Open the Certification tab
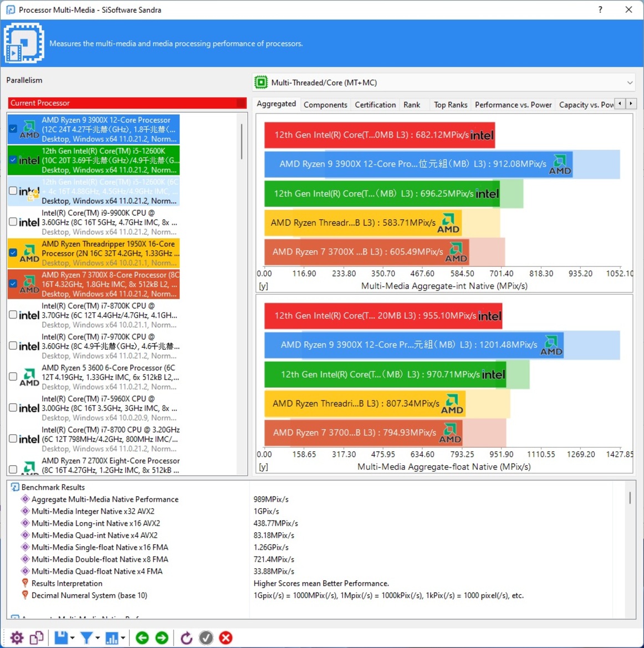644x648 pixels. 375,105
